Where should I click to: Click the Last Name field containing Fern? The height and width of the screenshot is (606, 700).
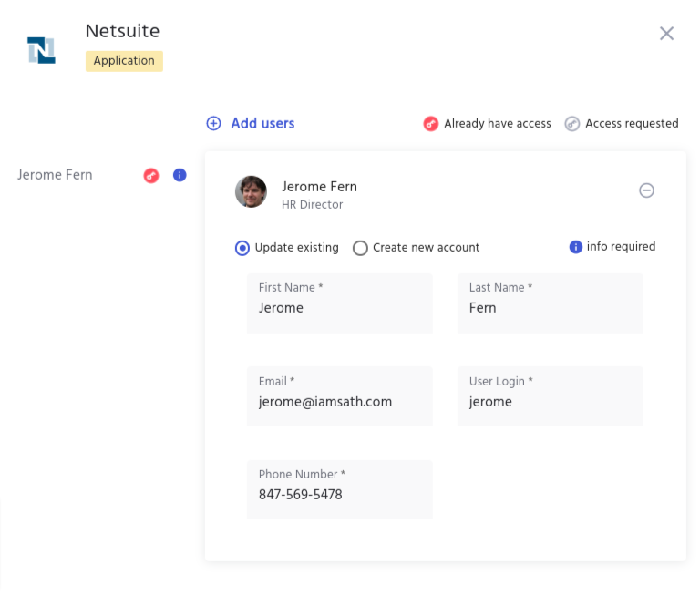coord(550,308)
